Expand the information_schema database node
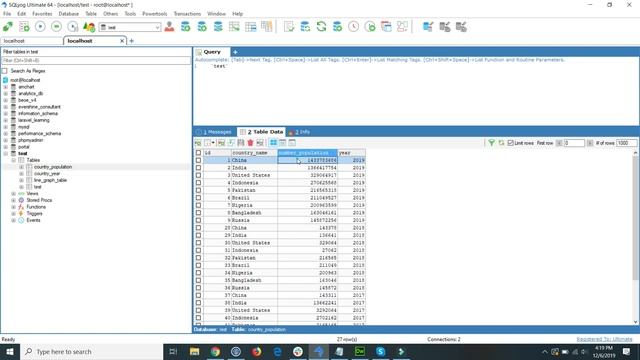Screen dimensions: 640x360 tap(6, 113)
